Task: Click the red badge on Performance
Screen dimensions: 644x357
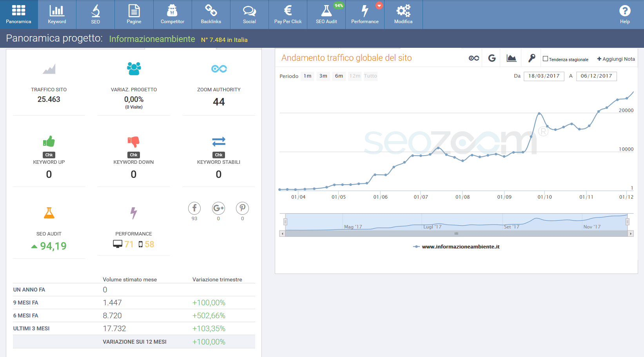Action: 379,5
